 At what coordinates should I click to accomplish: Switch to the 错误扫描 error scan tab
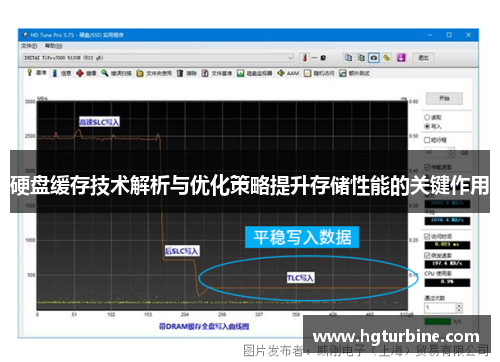(117, 73)
